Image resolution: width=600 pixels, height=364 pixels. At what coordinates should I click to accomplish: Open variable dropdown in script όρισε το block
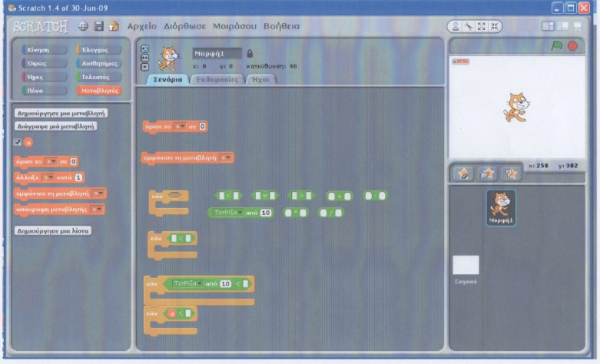point(180,126)
